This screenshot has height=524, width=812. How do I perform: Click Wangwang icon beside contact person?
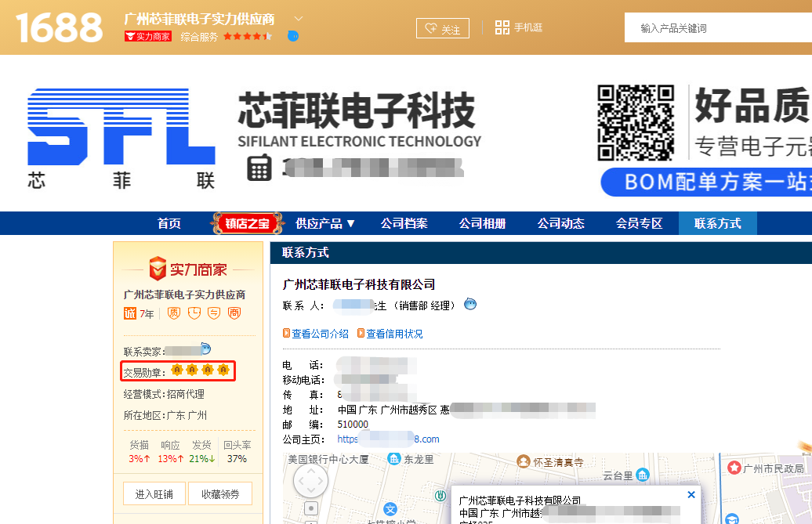click(470, 304)
